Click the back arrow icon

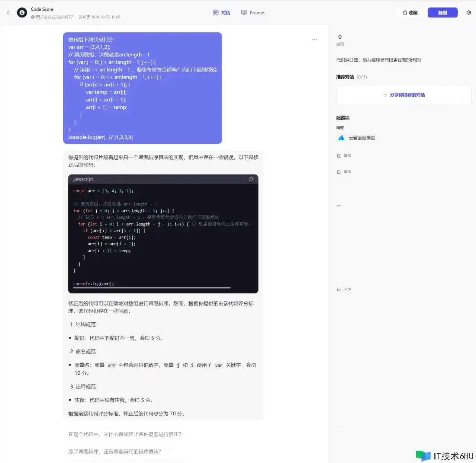click(8, 13)
